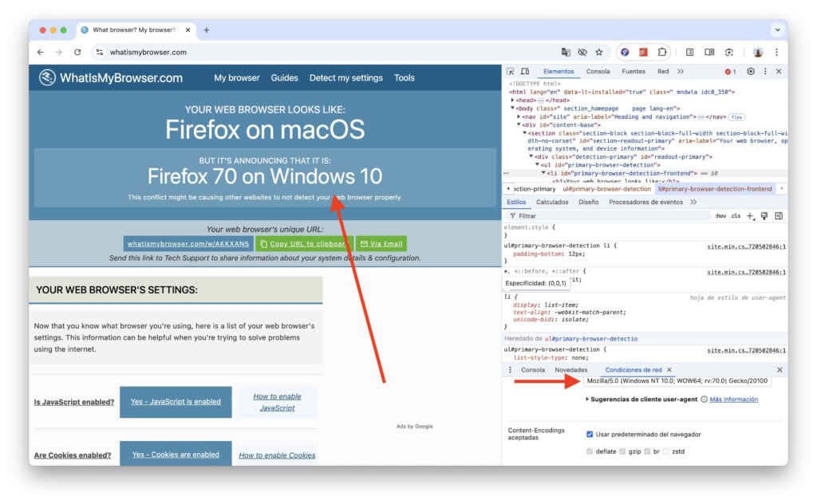
Task: Toggle the gzip encoding checkbox
Action: [x=622, y=451]
